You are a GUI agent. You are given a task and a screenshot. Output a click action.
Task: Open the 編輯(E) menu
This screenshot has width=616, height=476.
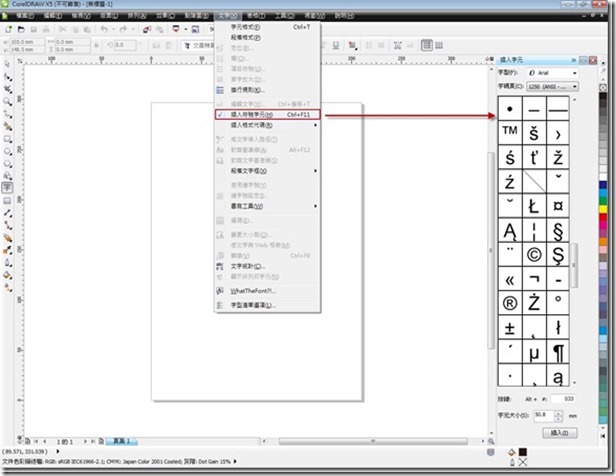[x=53, y=16]
